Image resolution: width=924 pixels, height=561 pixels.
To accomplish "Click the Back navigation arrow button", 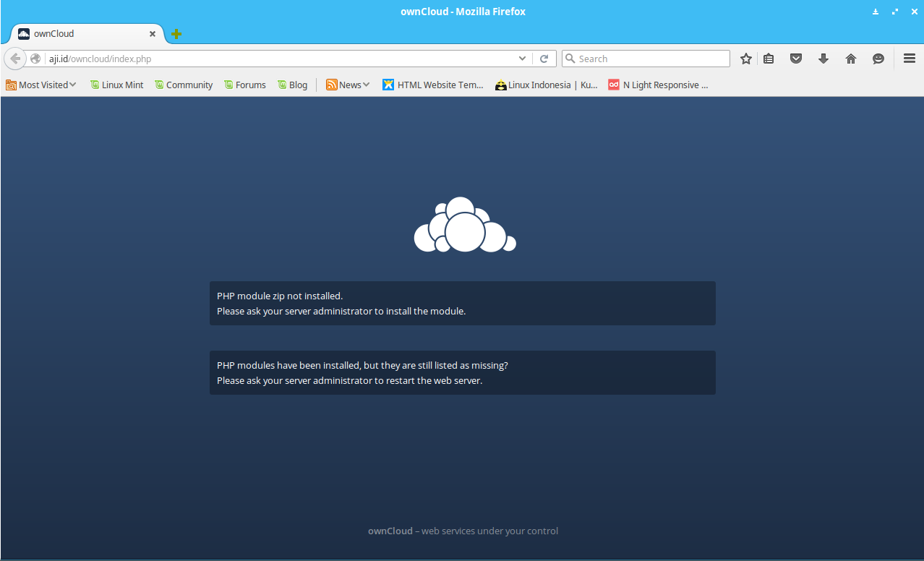I will (14, 59).
